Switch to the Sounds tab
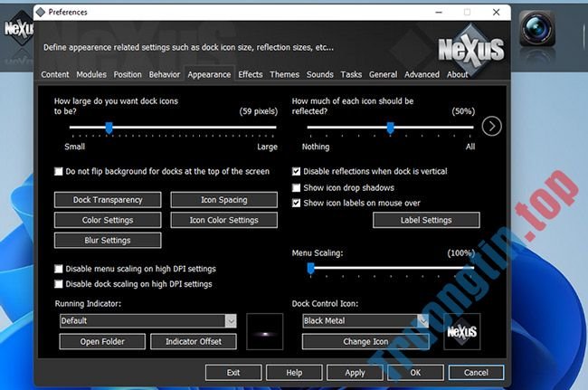The height and width of the screenshot is (390, 588). [x=320, y=74]
